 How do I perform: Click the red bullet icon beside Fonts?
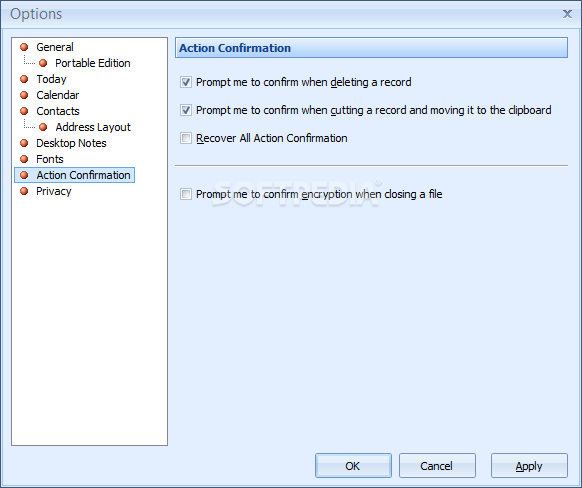24,159
